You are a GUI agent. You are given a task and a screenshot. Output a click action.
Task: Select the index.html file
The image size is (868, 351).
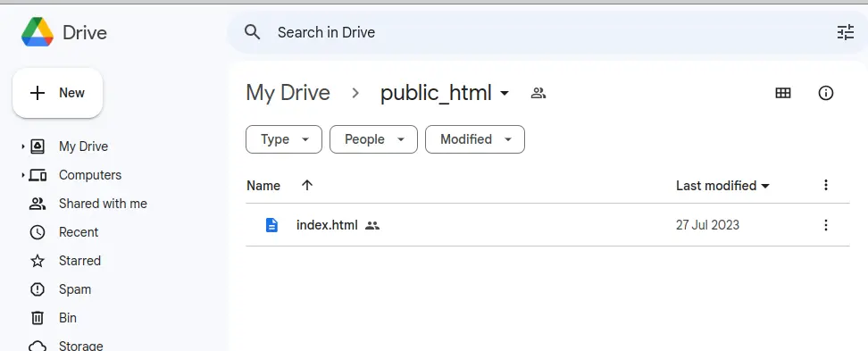[x=547, y=225]
